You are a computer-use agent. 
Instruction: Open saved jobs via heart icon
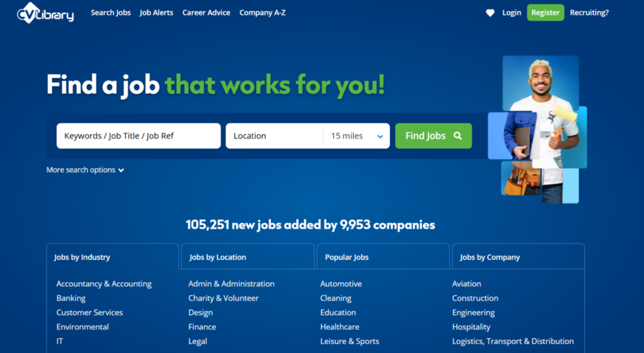point(490,13)
